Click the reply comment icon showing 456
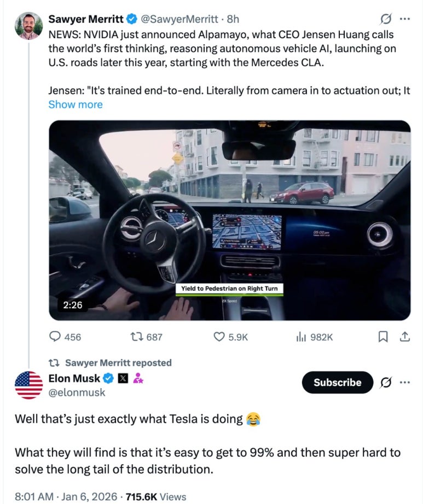The width and height of the screenshot is (423, 504). point(56,337)
